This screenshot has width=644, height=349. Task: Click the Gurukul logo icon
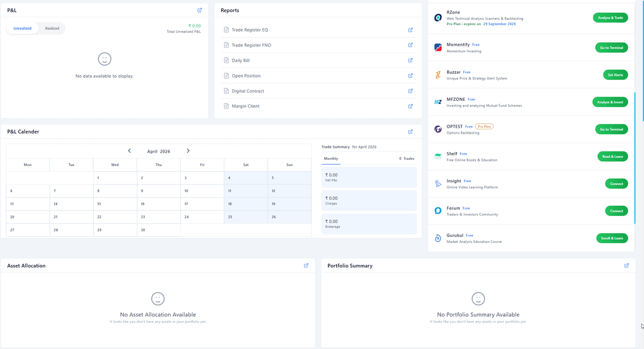pos(438,238)
